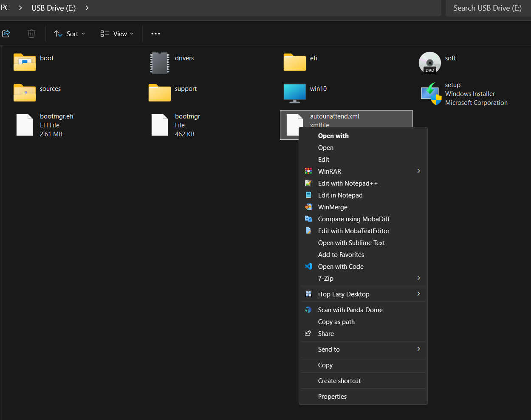This screenshot has width=531, height=420.
Task: Click the VS Code icon in context menu
Action: coord(308,266)
